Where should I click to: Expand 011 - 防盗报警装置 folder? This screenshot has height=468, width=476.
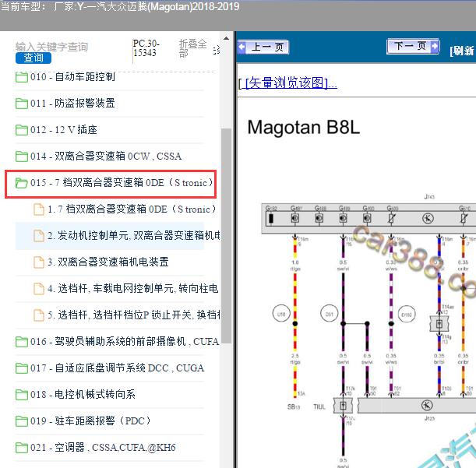coord(72,104)
